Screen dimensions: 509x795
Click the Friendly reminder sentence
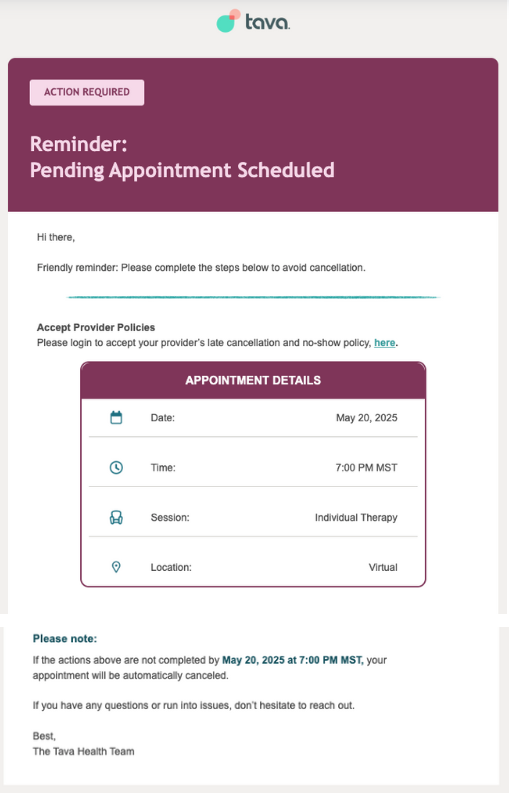[201, 268]
